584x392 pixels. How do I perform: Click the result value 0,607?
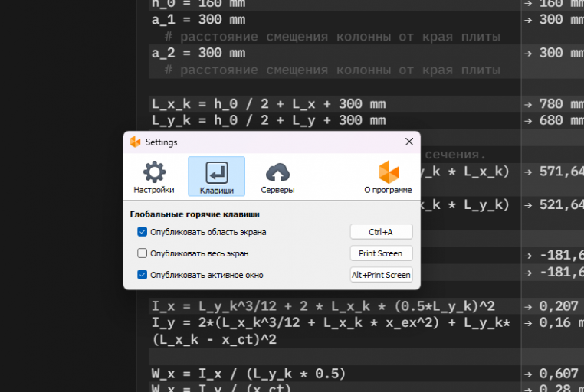(x=558, y=374)
